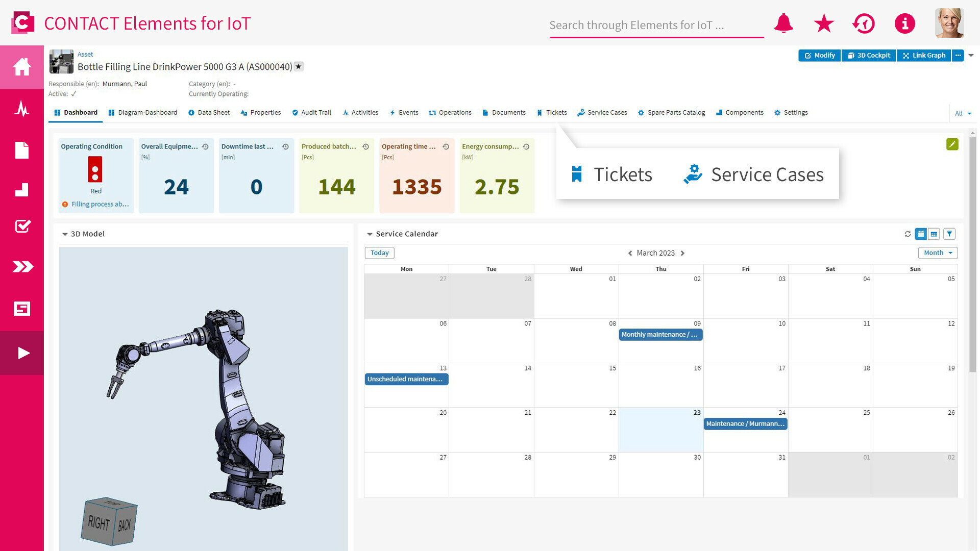Toggle the favorite star next to asset name
Viewport: 980px width, 551px height.
tap(299, 67)
